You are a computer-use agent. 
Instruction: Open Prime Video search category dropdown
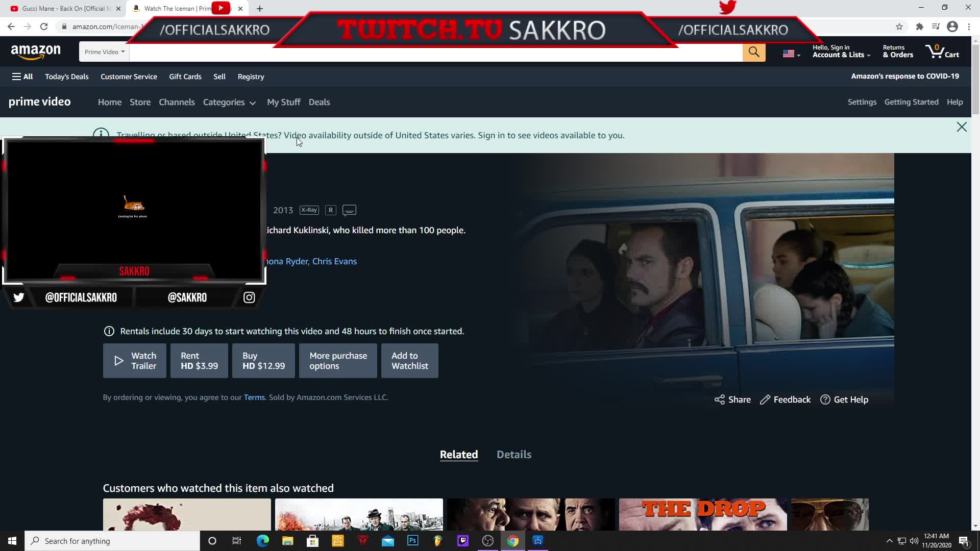tap(105, 52)
